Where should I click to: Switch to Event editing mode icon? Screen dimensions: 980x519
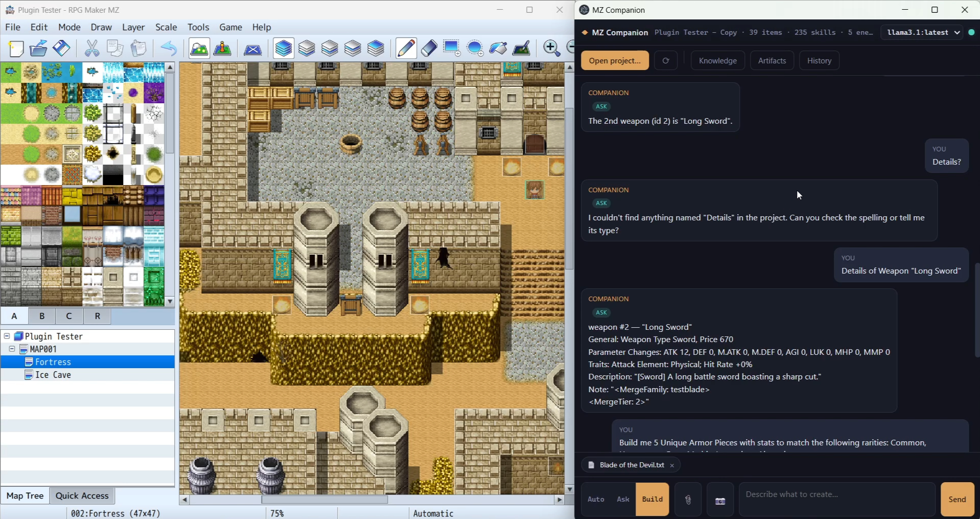coord(223,49)
